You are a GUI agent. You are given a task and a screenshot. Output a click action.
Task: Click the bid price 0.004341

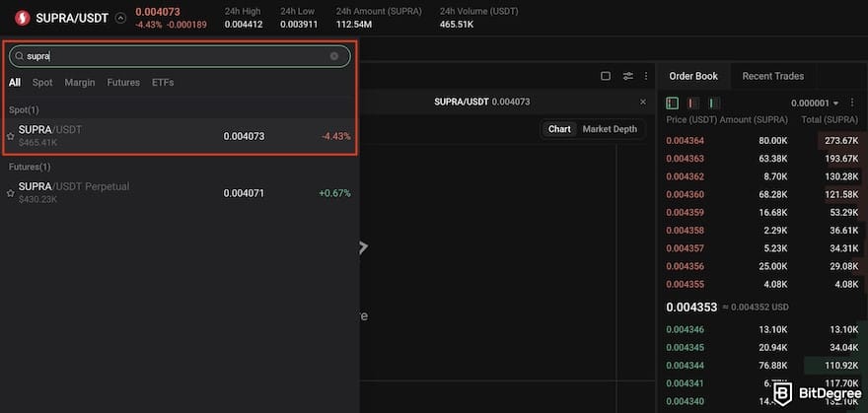point(685,383)
